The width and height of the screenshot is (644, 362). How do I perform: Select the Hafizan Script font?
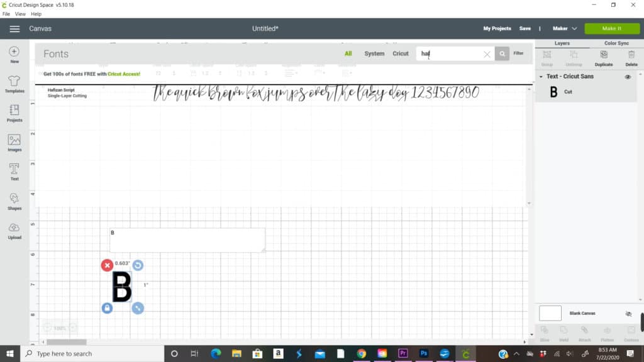coord(282,93)
